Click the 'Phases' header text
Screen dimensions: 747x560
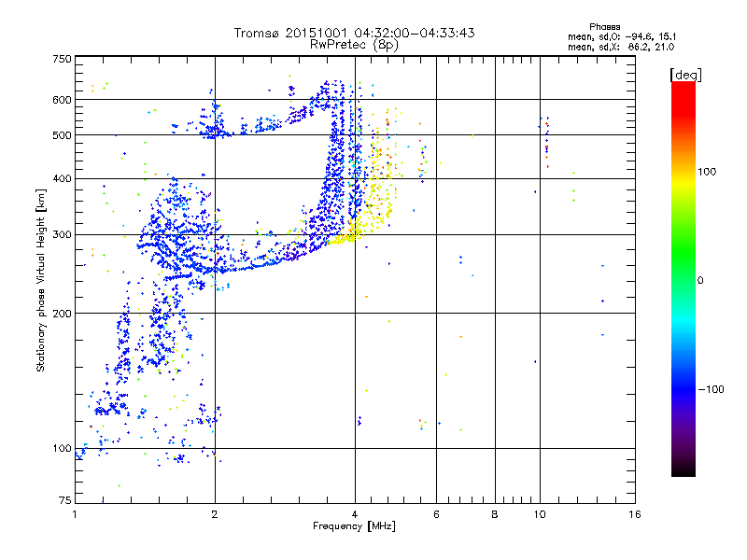[x=604, y=27]
